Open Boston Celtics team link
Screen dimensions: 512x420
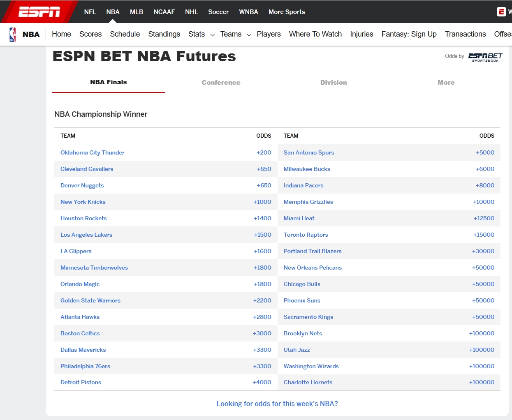coord(80,333)
